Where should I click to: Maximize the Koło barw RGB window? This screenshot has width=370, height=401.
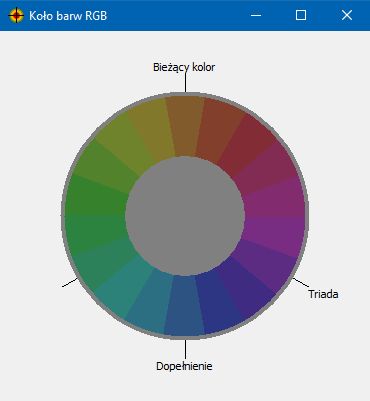(x=301, y=15)
